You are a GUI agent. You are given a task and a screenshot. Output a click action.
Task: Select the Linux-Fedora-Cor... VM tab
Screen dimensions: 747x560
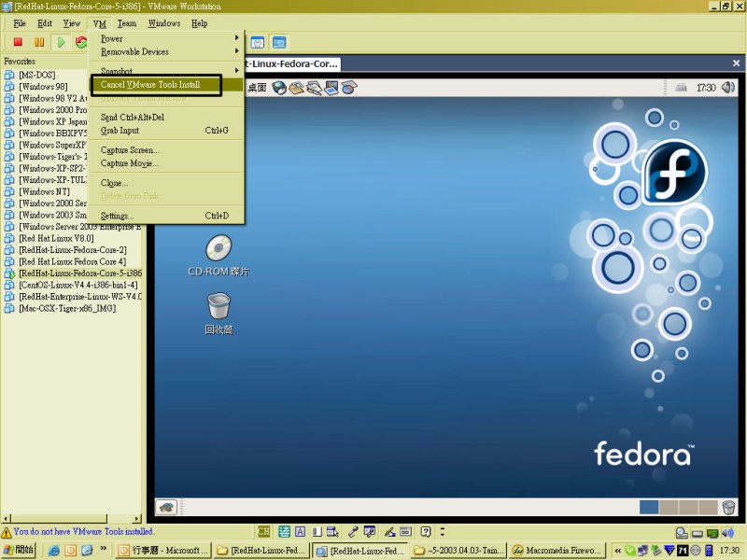292,63
